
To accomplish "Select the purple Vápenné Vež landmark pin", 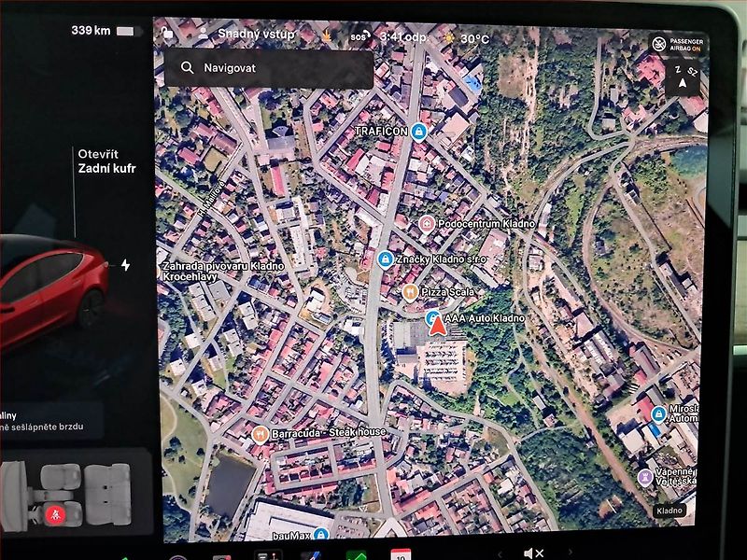I will click(x=645, y=476).
